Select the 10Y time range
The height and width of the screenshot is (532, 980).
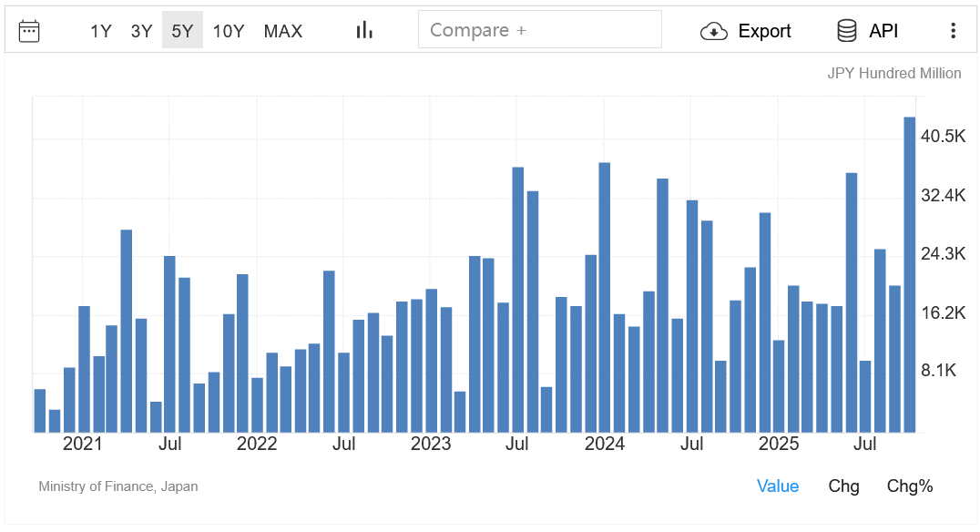[x=229, y=30]
